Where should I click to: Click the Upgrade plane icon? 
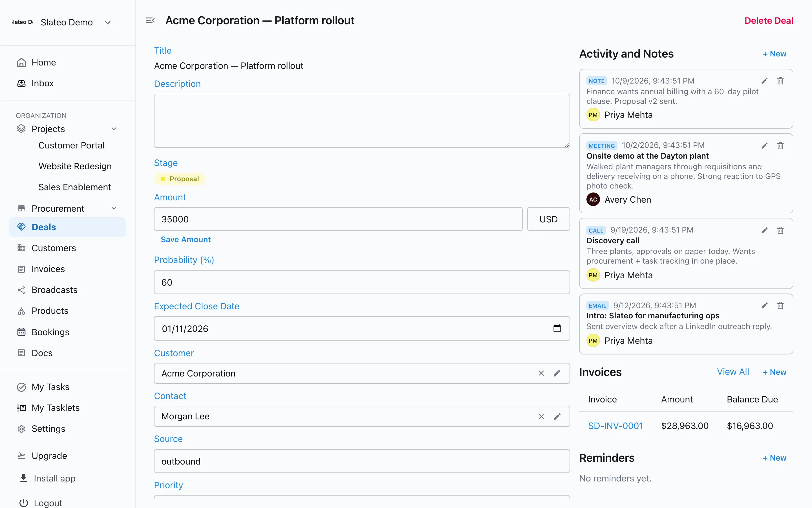click(21, 456)
